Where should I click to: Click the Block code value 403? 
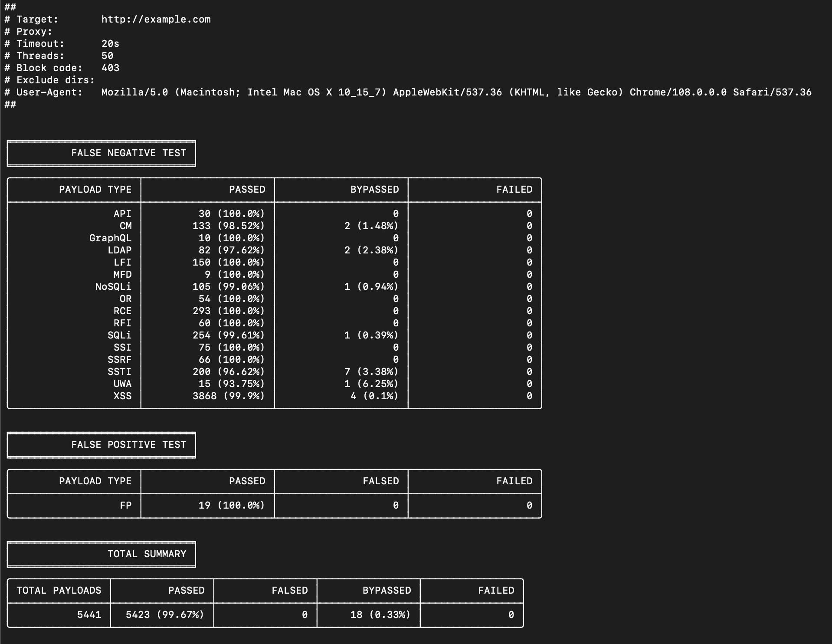[x=110, y=68]
